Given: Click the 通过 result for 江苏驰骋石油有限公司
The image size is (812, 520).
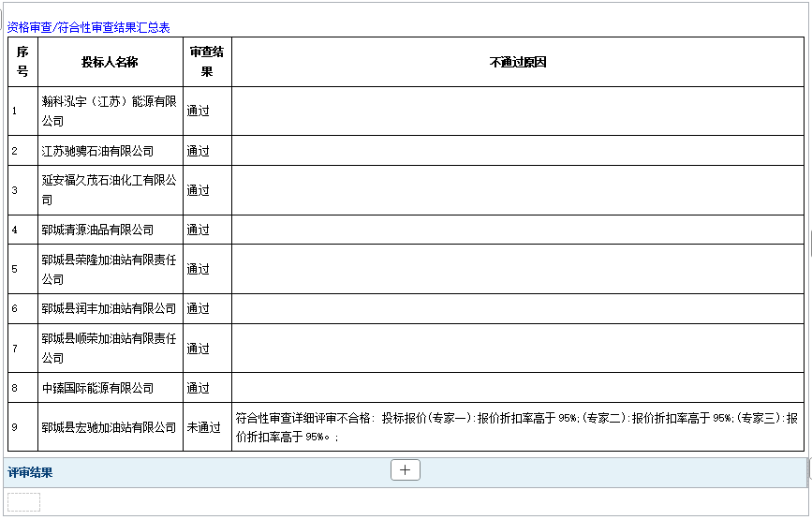Looking at the screenshot, I should coord(198,151).
